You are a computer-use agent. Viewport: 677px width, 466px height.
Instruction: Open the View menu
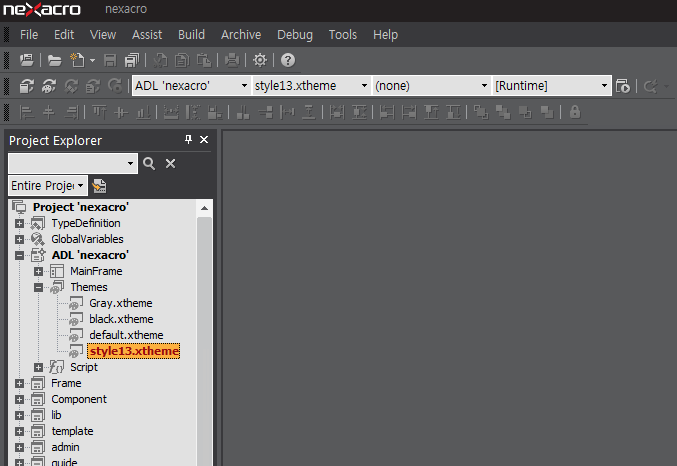[x=103, y=35]
